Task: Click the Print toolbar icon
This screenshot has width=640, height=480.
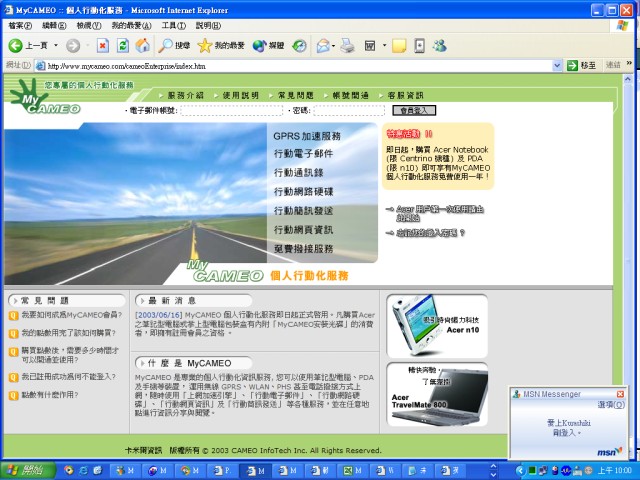Action: coord(347,46)
